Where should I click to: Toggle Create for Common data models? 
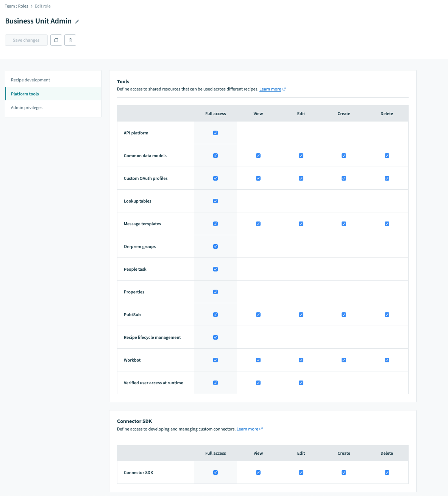point(344,156)
